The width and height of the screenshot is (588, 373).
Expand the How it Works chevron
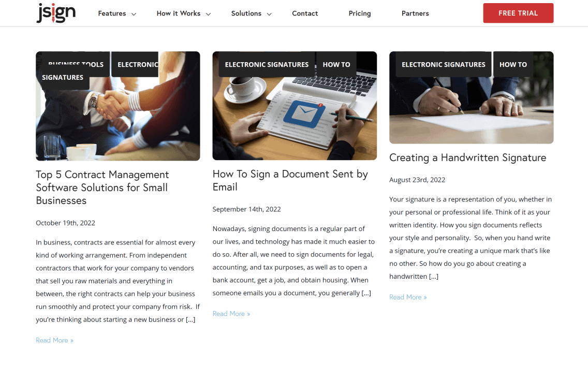(208, 15)
